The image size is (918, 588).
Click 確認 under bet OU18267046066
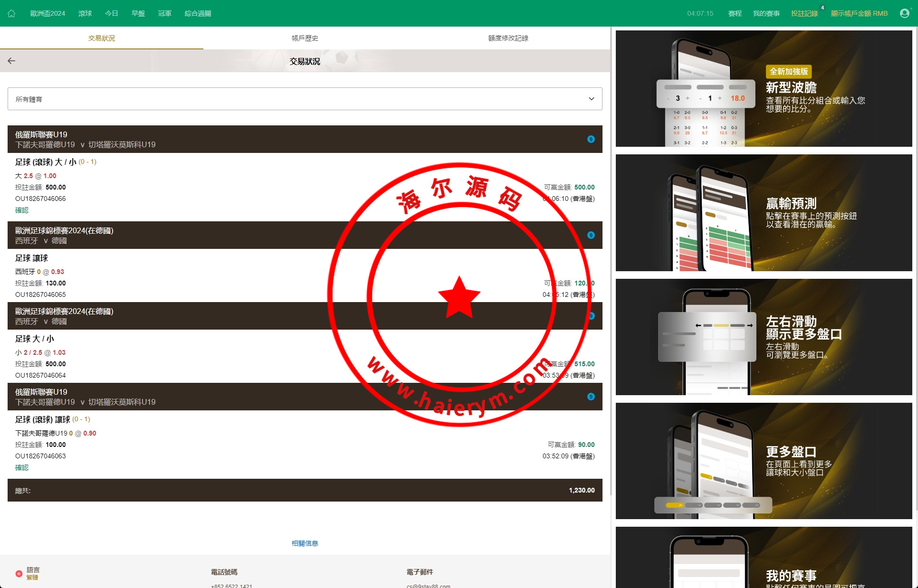tap(22, 210)
